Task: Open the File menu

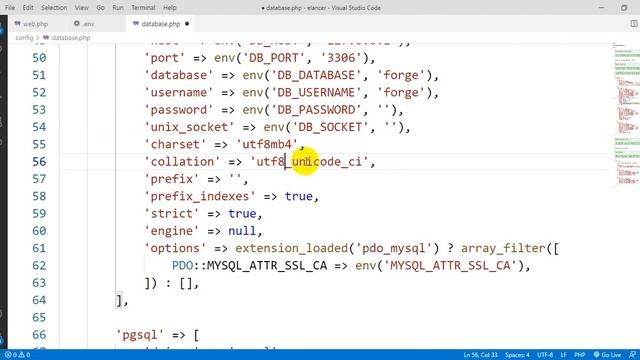Action: 10,8
